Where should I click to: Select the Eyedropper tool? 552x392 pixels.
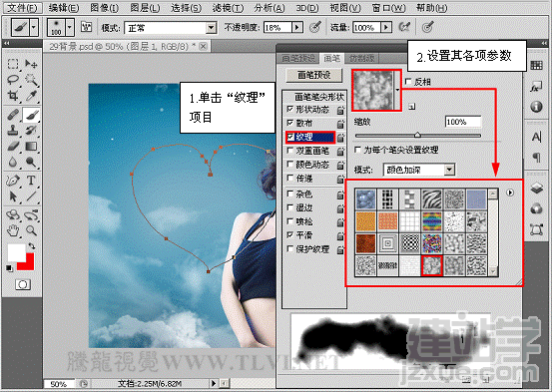click(x=31, y=96)
